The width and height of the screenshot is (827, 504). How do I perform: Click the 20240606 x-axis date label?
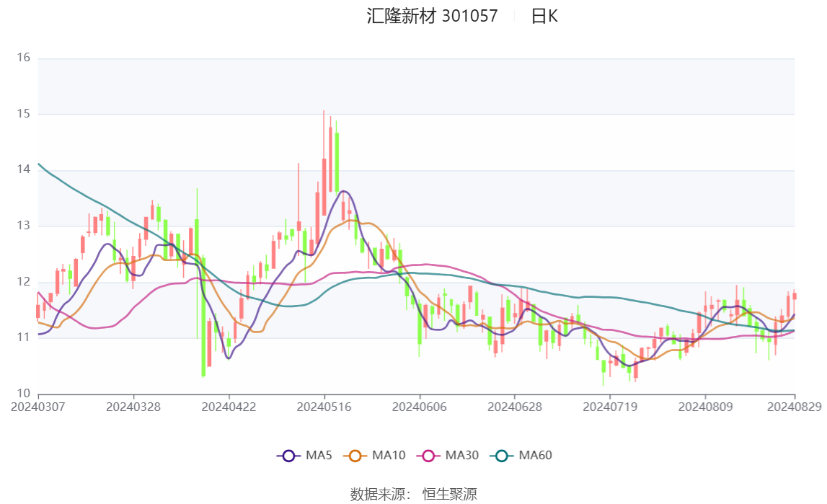coord(420,407)
